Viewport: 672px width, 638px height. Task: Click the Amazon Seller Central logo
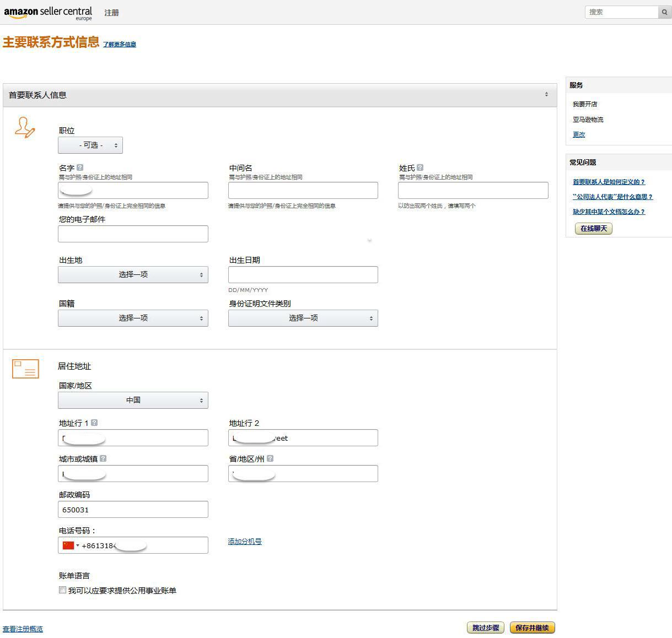(48, 12)
